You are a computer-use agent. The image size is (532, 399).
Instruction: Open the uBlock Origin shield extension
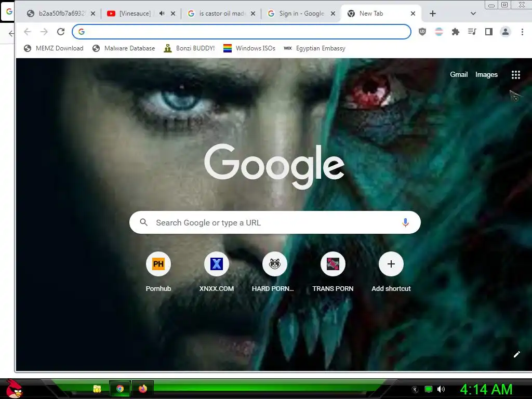pyautogui.click(x=422, y=32)
